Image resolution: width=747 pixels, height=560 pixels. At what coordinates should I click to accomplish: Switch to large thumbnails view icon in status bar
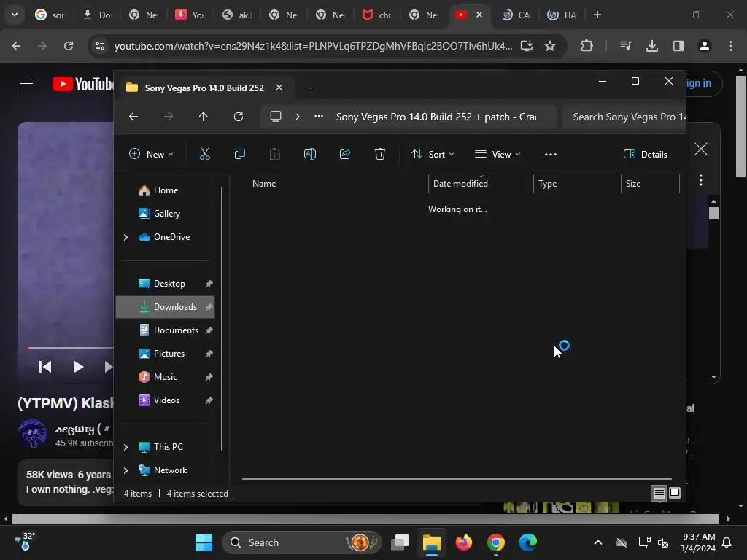(x=675, y=493)
